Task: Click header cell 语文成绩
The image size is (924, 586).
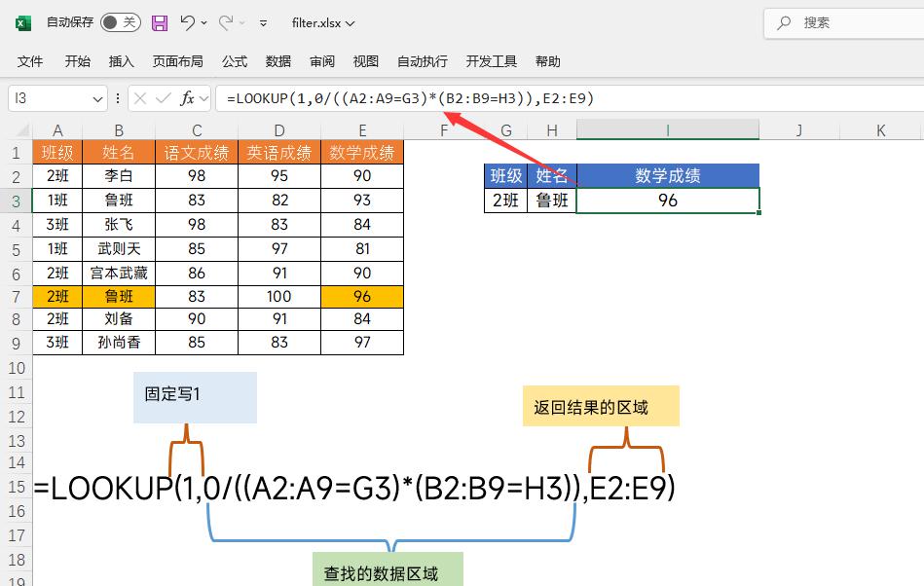Action: tap(197, 153)
